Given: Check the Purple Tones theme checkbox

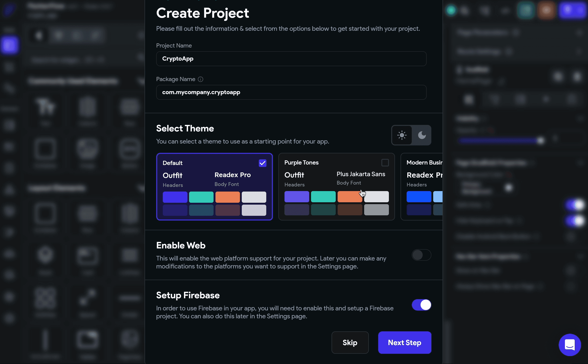Looking at the screenshot, I should pos(384,162).
